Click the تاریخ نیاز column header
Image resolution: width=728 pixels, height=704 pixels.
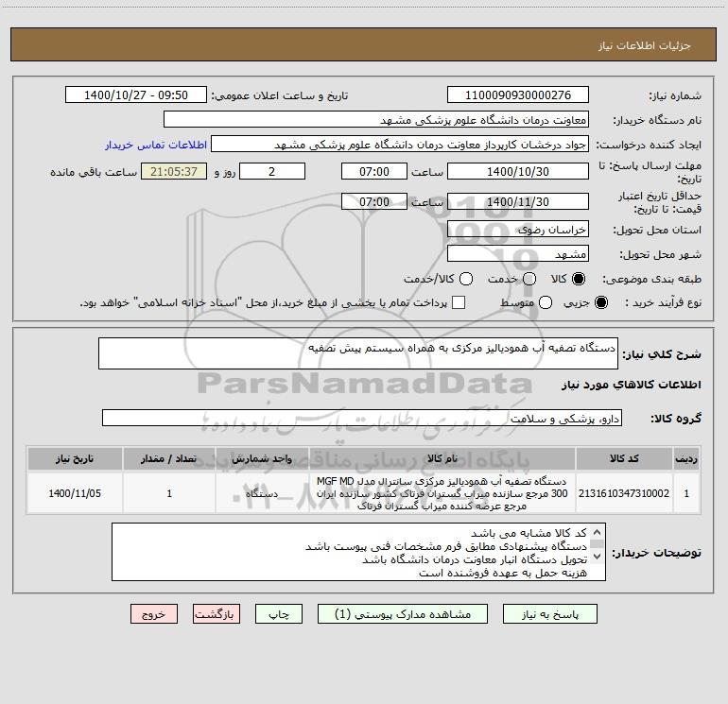pyautogui.click(x=75, y=459)
